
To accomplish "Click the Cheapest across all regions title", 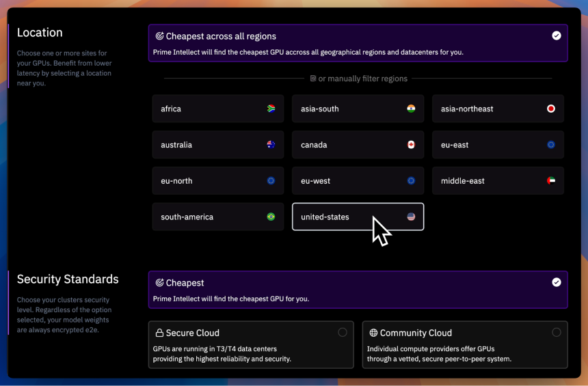I will tap(221, 36).
